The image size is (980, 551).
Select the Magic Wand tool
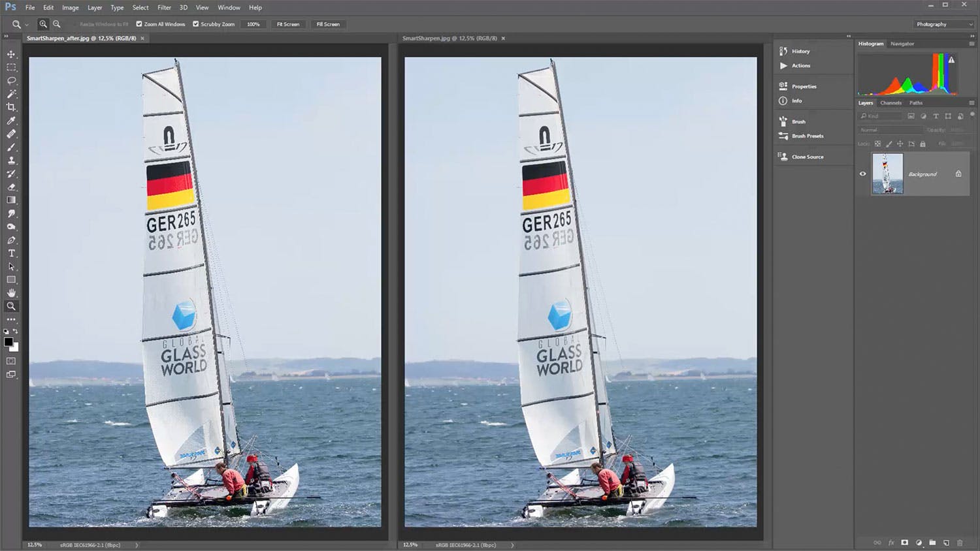point(11,94)
